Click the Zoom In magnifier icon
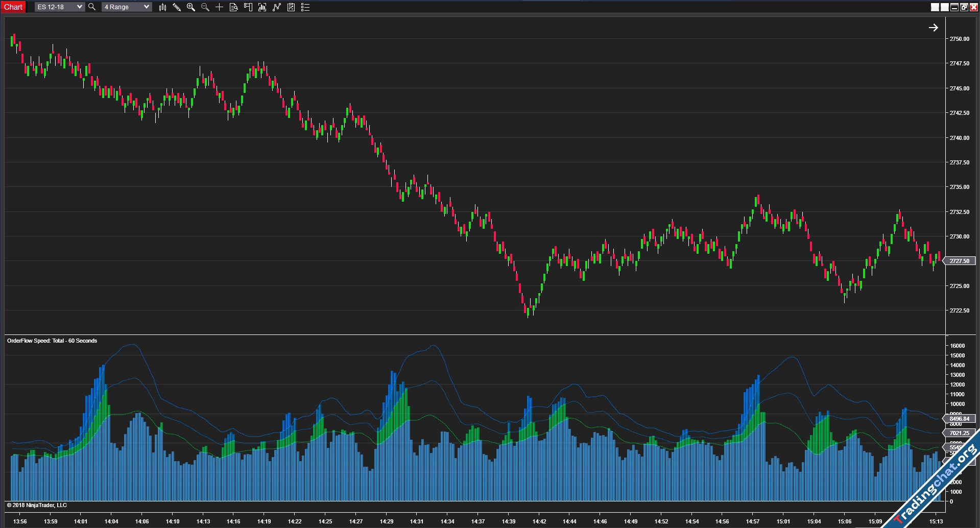980x528 pixels. coord(191,7)
